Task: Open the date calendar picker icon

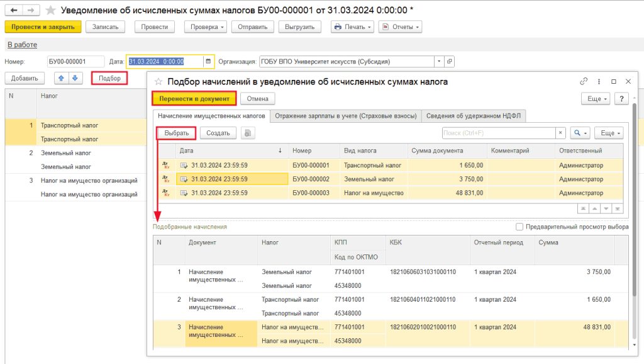Action: [208, 62]
